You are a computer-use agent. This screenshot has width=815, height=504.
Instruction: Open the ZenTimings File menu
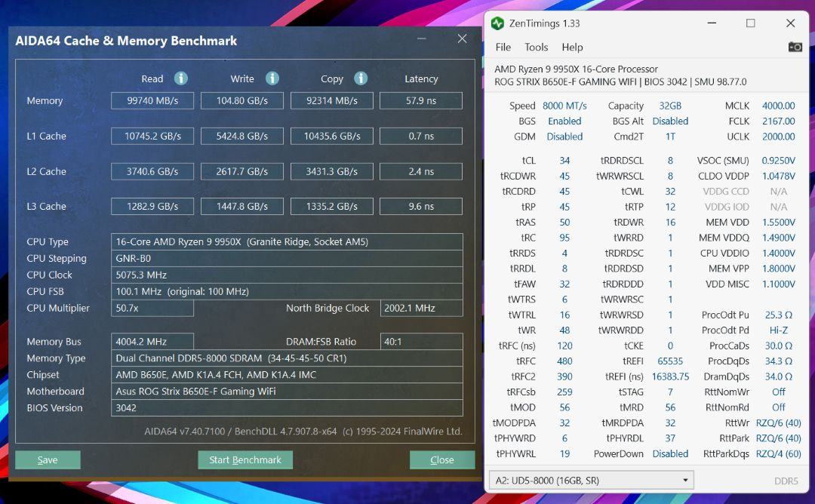click(x=503, y=48)
